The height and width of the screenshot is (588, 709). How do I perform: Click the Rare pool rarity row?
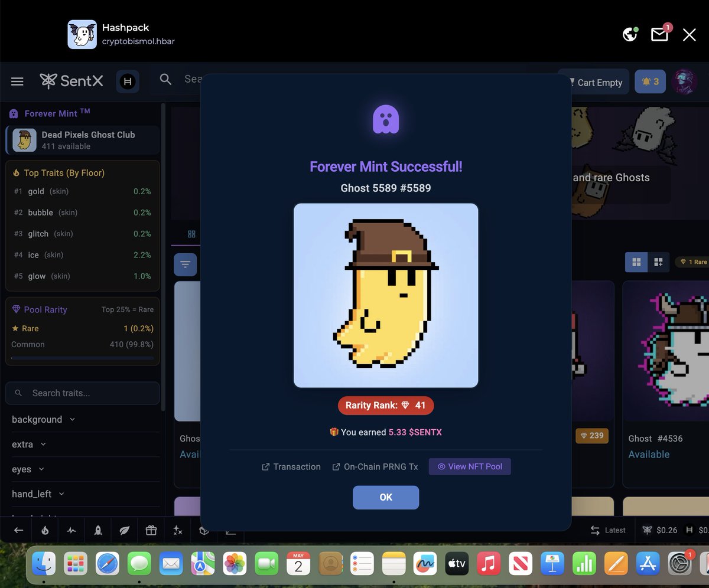(x=83, y=328)
